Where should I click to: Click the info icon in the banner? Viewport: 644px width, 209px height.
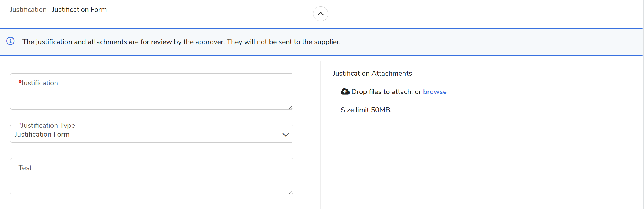(10, 41)
